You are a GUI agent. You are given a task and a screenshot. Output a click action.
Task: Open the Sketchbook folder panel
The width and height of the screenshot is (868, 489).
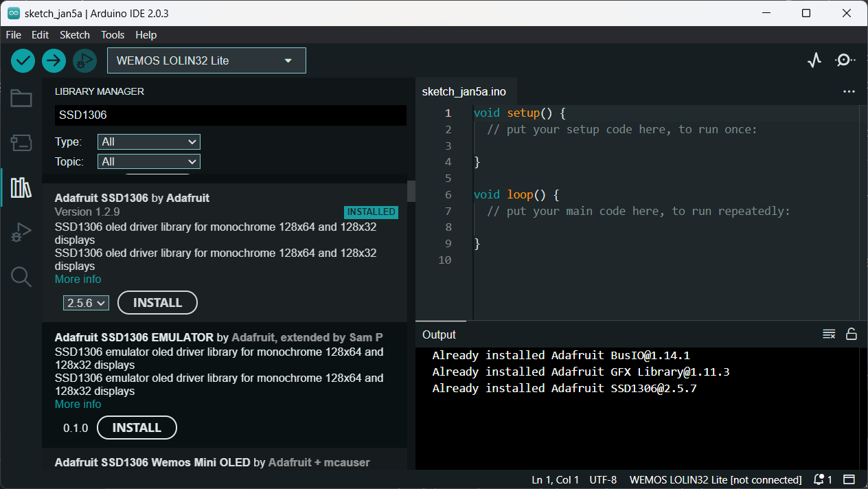(21, 99)
